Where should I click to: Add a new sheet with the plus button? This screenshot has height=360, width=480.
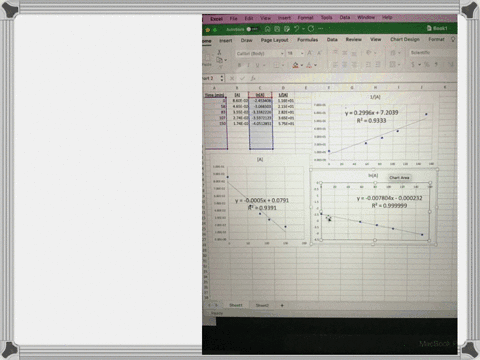(282, 305)
